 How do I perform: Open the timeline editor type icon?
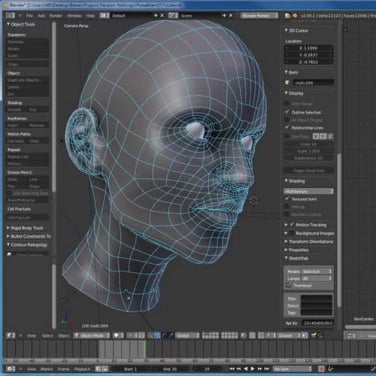(x=10, y=369)
